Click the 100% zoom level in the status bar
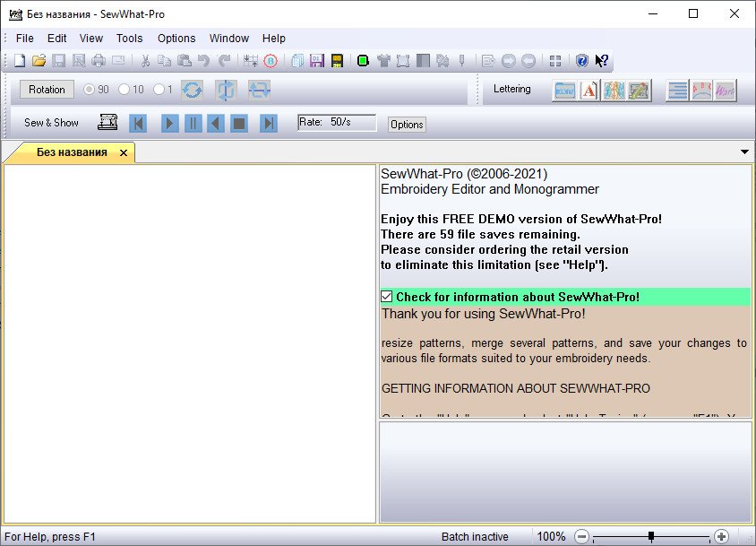The height and width of the screenshot is (546, 756). (x=551, y=536)
